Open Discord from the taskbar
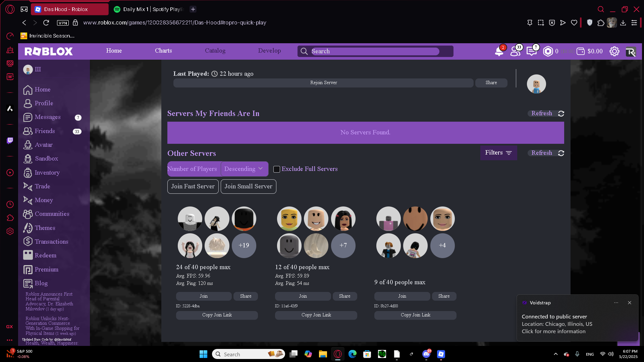644x362 pixels. click(426, 354)
